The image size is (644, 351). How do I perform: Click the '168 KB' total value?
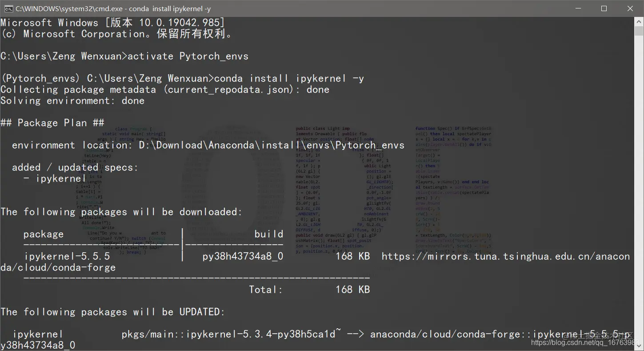point(353,290)
